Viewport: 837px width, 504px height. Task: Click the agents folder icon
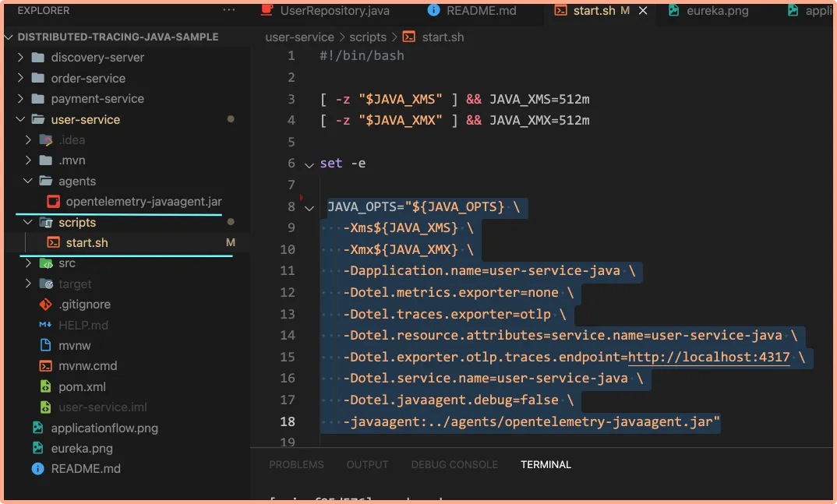pyautogui.click(x=46, y=182)
